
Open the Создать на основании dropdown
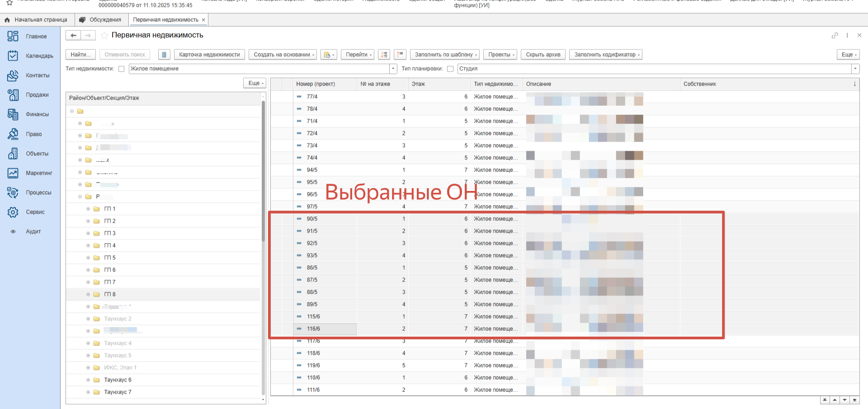[284, 55]
